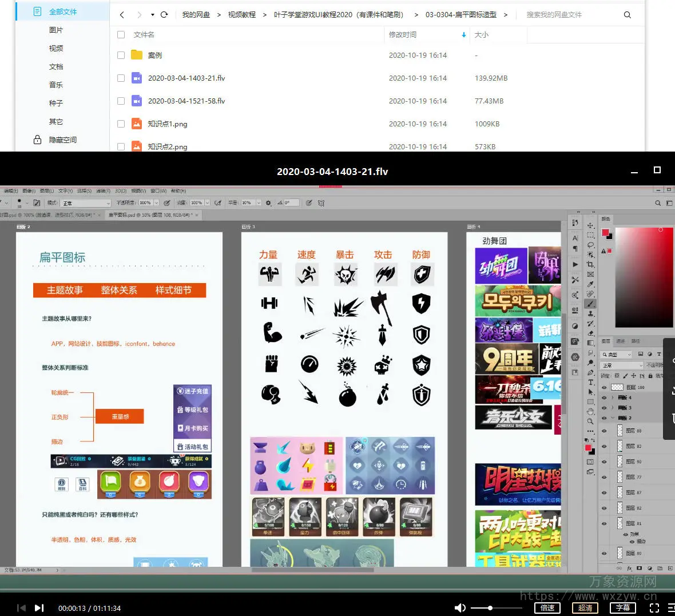
Task: Click the volume slider track
Action: tap(503, 608)
